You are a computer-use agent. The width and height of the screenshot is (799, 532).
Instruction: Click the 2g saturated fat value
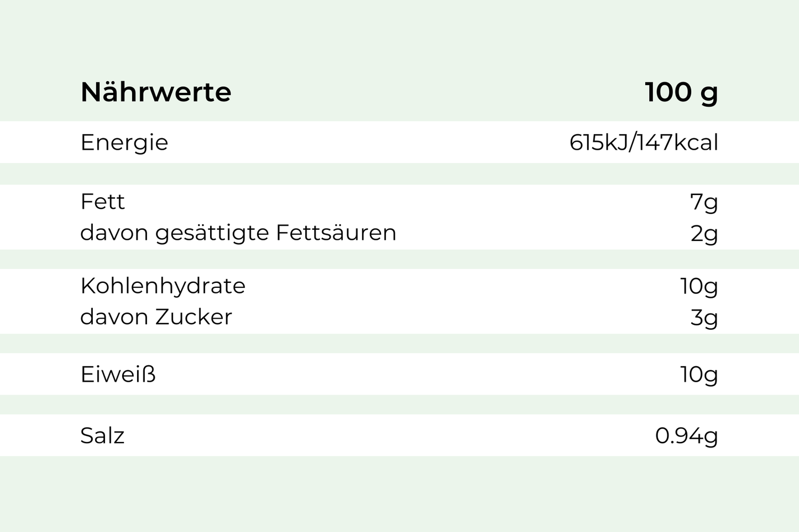point(704,234)
